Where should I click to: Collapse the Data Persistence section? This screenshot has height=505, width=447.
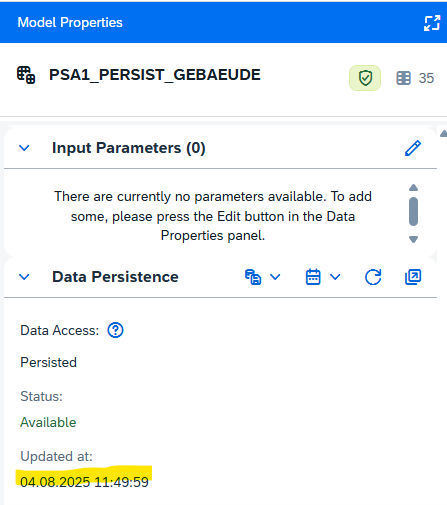pos(24,277)
